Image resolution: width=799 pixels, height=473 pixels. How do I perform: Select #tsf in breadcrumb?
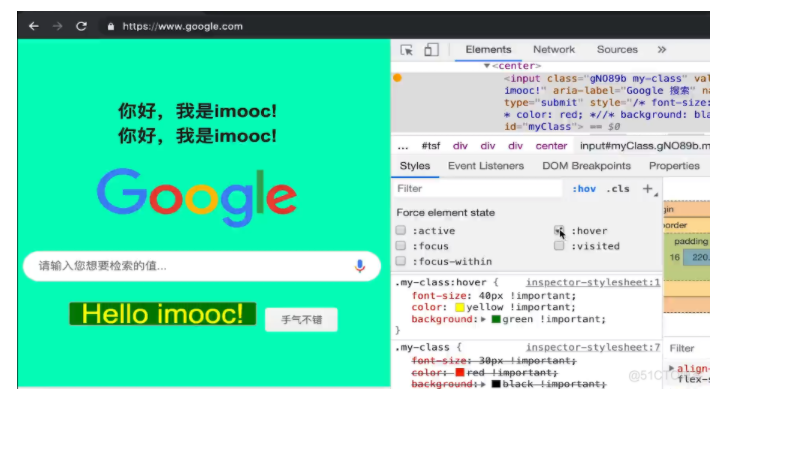tap(431, 146)
